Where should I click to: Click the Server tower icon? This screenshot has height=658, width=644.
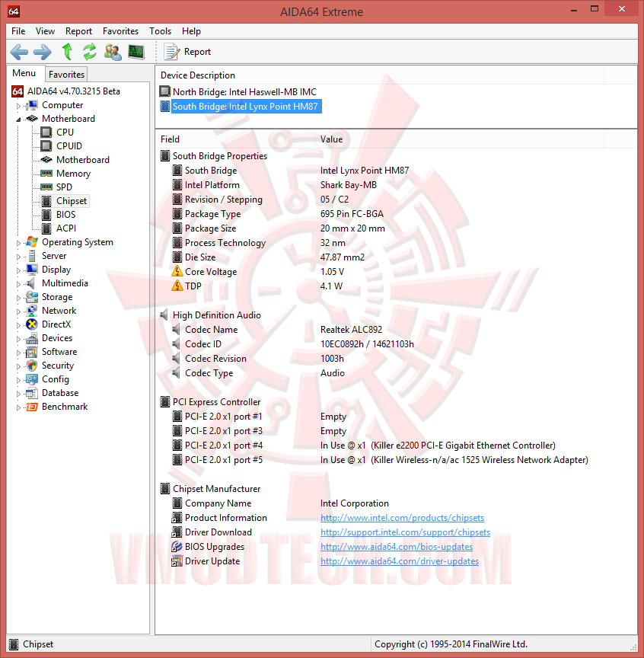(x=32, y=256)
